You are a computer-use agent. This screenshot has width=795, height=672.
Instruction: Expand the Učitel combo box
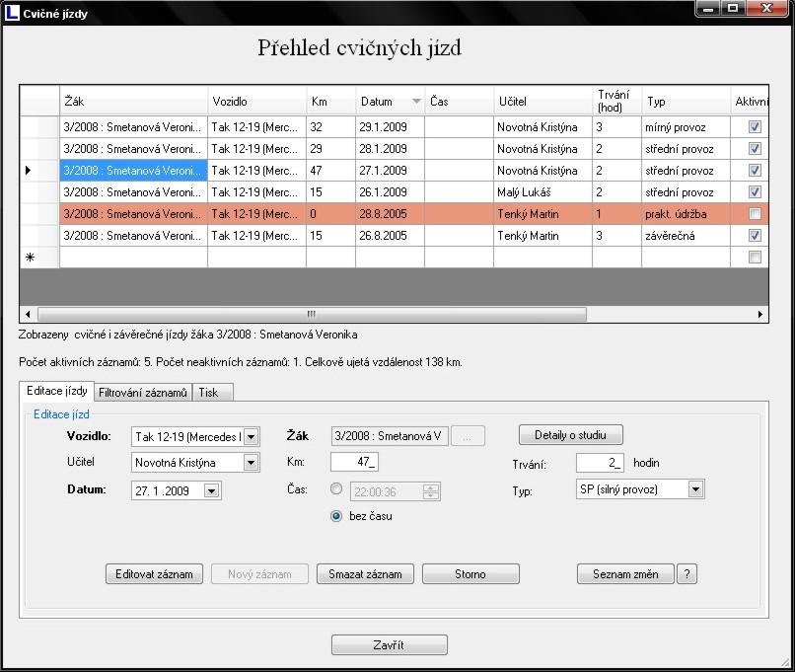pyautogui.click(x=251, y=463)
